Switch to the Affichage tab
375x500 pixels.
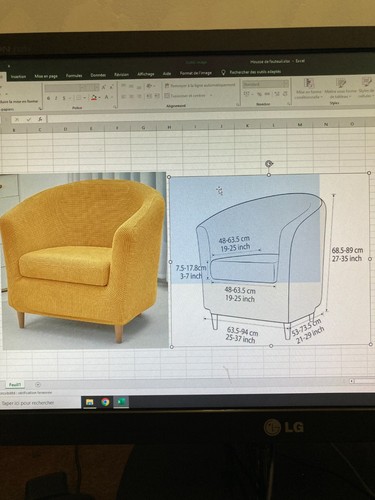point(146,74)
